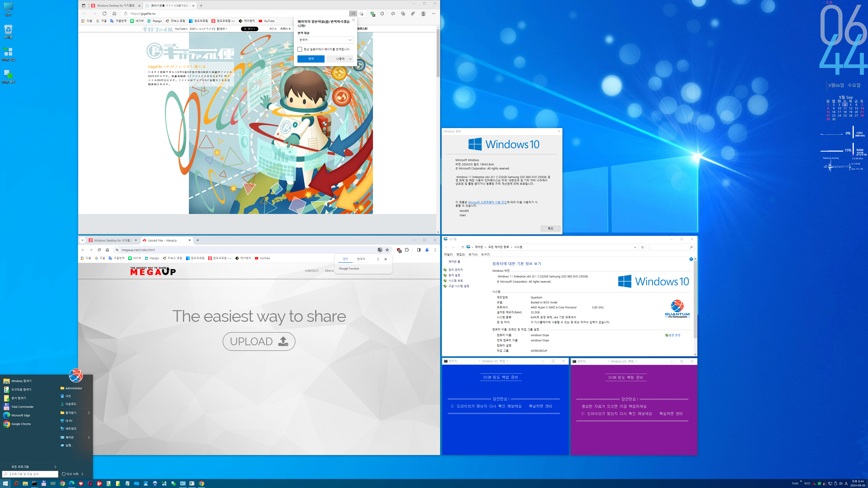Go to home page in Edge
Screen dimensions: 868x488
click(x=114, y=14)
